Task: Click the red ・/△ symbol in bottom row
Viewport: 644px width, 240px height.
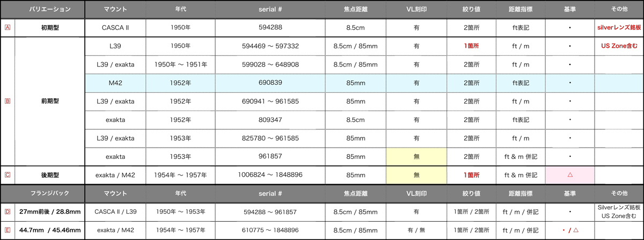Action: (x=569, y=230)
